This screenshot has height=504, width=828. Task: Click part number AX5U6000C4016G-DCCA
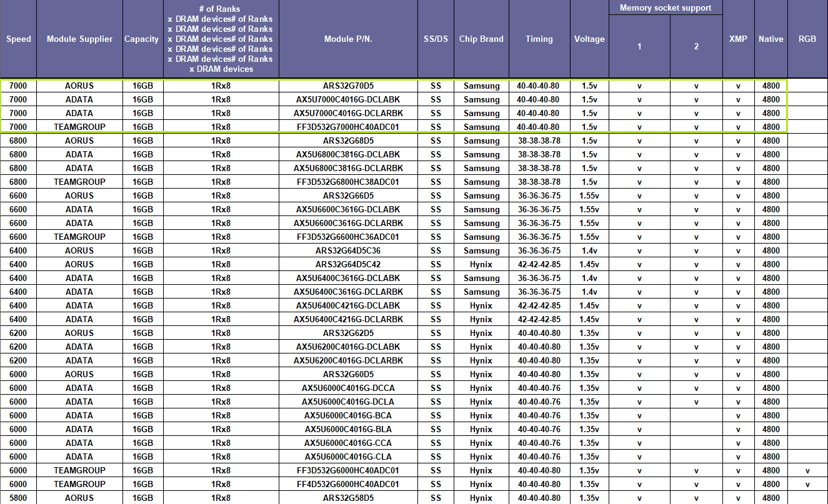(x=348, y=388)
